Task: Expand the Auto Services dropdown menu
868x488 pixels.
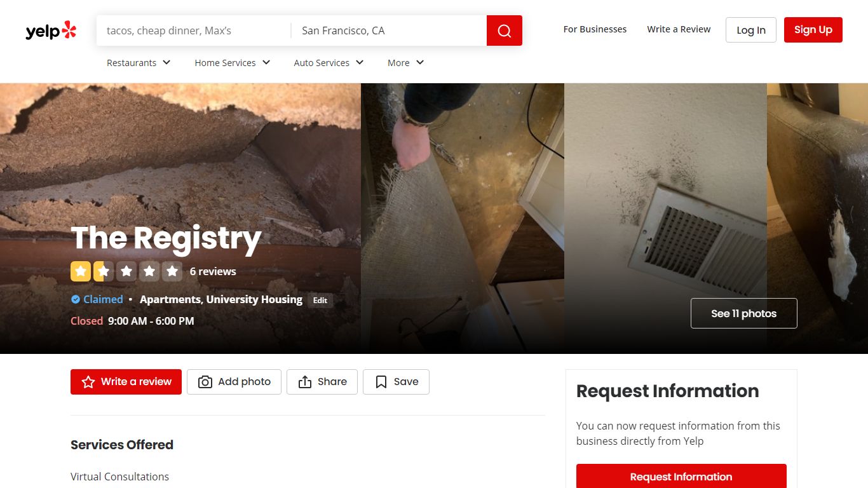Action: (329, 62)
